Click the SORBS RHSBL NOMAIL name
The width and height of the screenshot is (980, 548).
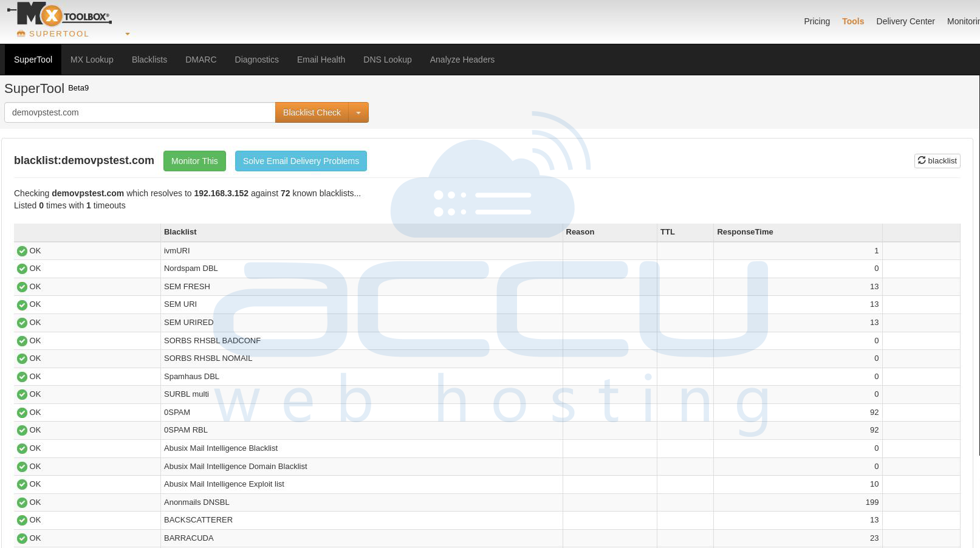pyautogui.click(x=208, y=358)
